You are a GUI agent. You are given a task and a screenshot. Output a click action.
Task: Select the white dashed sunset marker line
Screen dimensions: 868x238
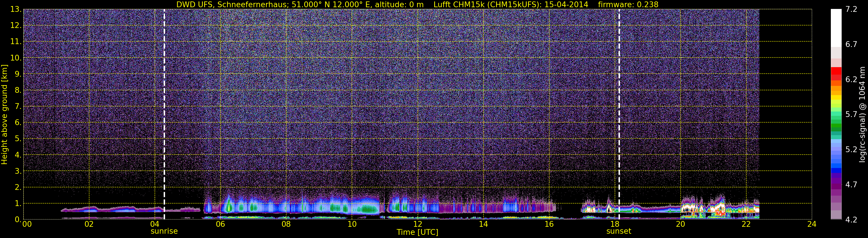(x=619, y=114)
